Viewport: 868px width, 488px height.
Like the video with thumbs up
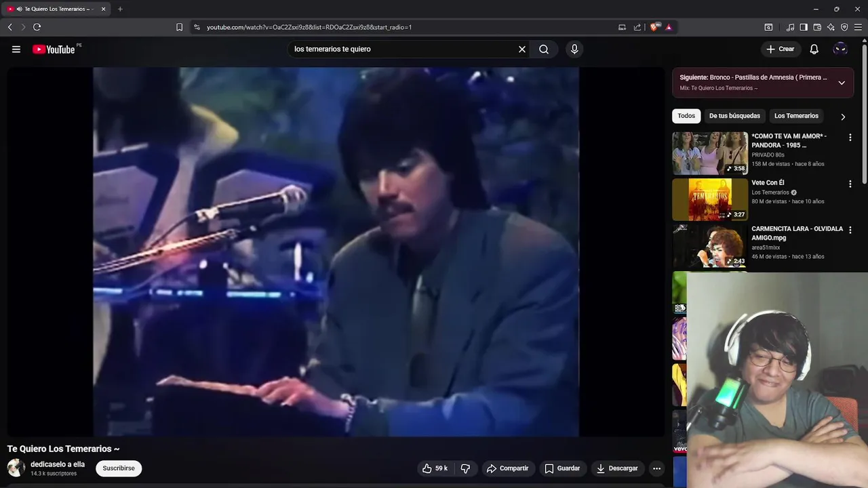point(435,468)
